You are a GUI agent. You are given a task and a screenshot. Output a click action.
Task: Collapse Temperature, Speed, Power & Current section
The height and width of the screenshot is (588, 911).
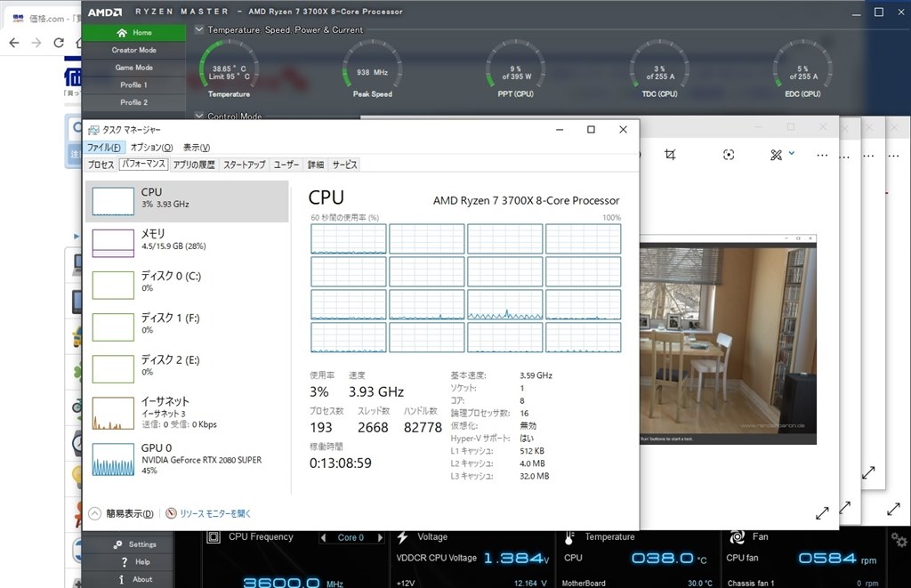coord(199,29)
